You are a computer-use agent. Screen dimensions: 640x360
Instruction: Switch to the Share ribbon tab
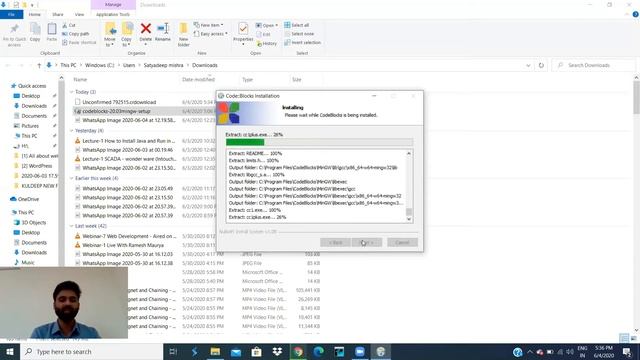[x=58, y=14]
